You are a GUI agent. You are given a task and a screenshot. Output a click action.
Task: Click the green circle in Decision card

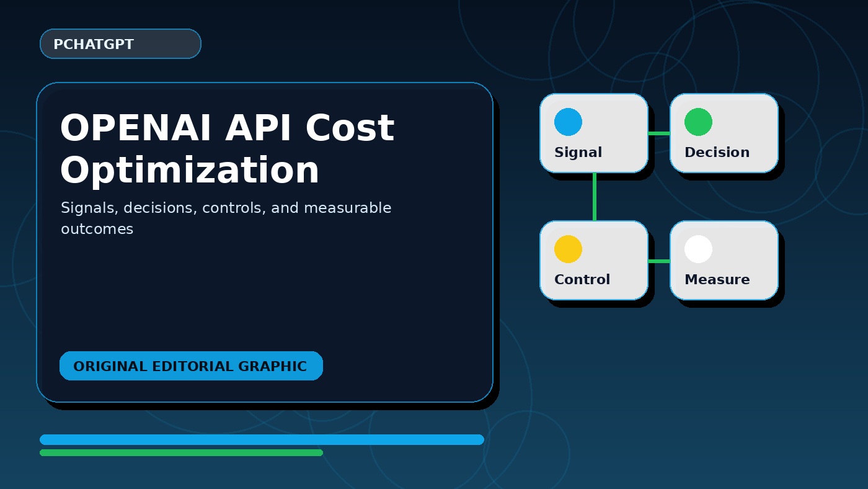tap(698, 122)
